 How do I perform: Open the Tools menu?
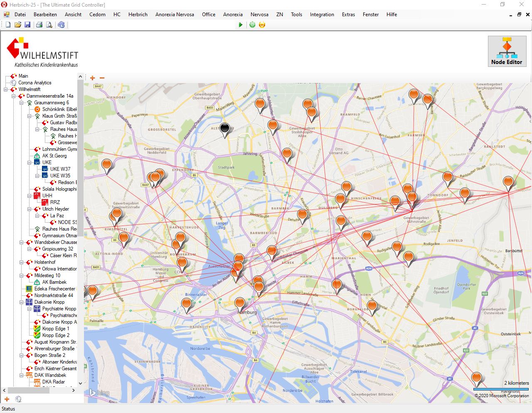pos(296,15)
